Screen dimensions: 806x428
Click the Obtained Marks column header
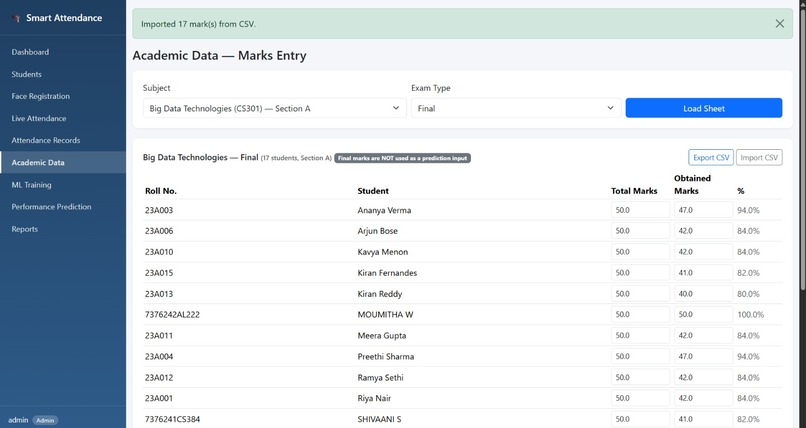click(x=692, y=184)
